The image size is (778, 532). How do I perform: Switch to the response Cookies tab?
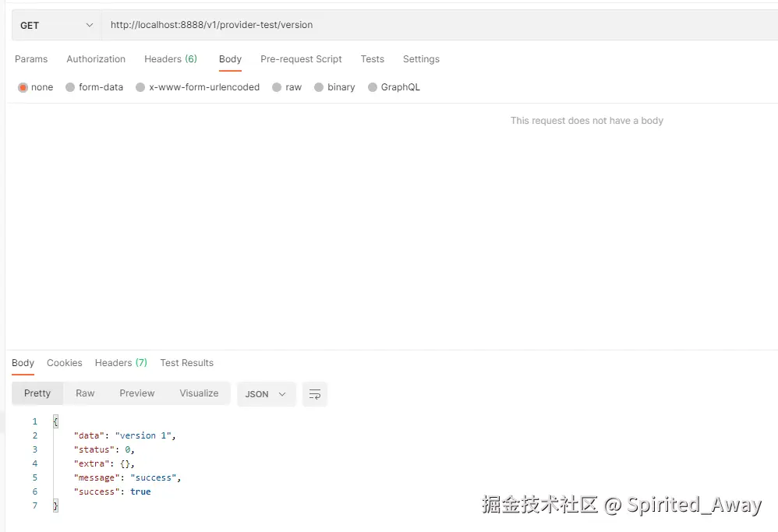click(65, 363)
